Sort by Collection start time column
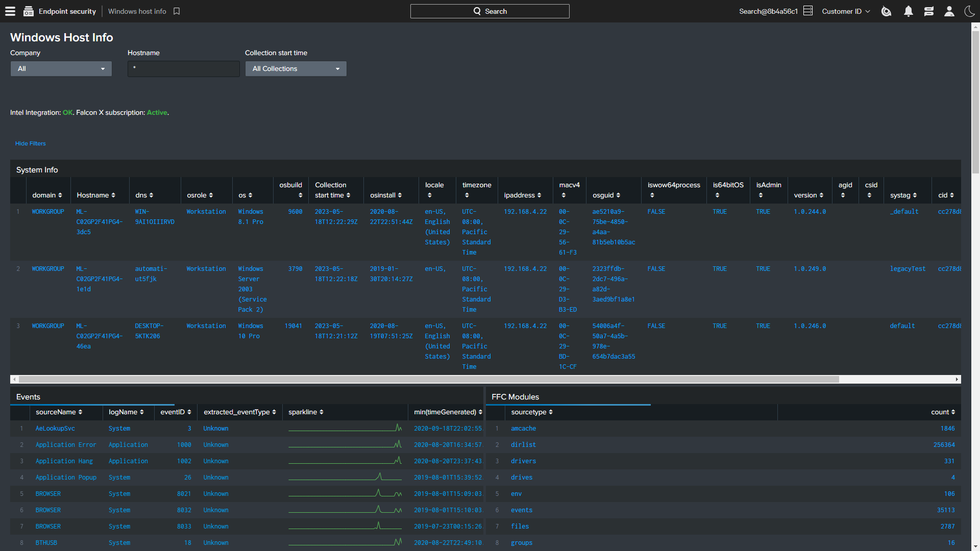 click(x=333, y=190)
